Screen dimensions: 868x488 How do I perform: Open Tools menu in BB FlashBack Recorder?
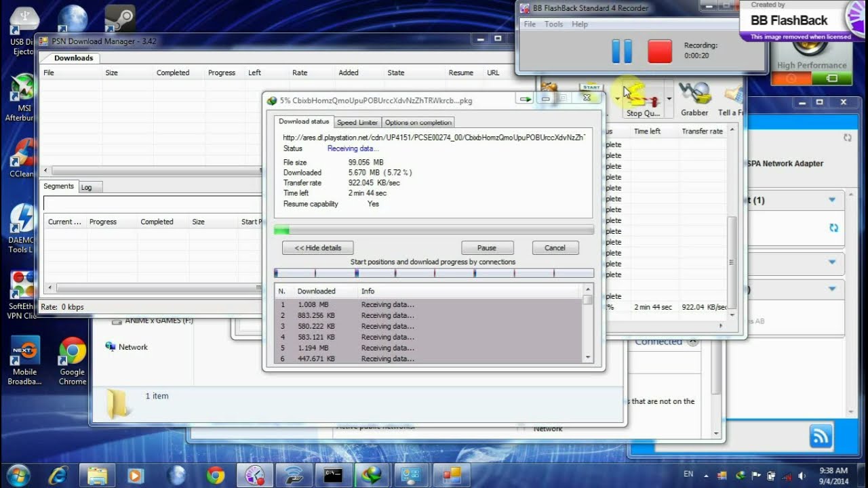coord(553,24)
